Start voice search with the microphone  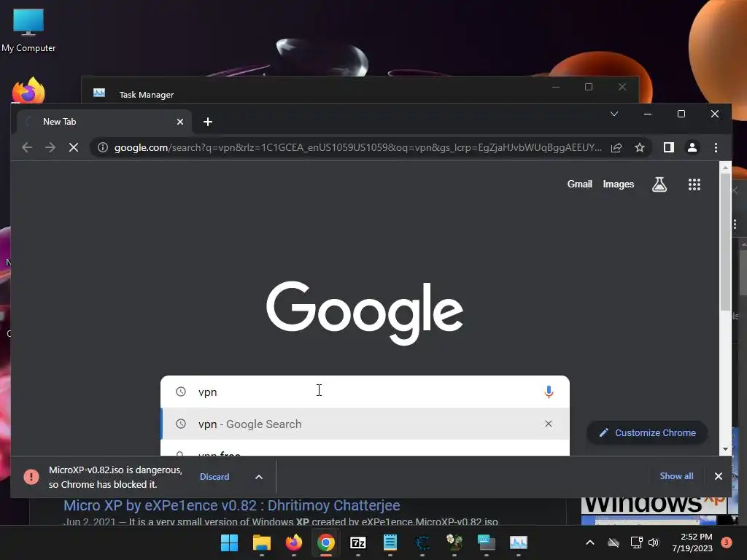click(x=549, y=392)
